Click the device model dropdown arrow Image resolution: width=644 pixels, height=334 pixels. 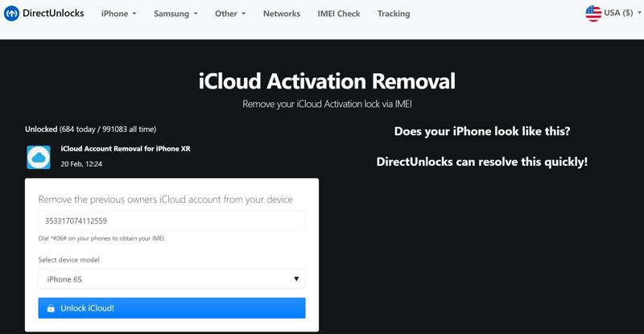[x=296, y=279]
